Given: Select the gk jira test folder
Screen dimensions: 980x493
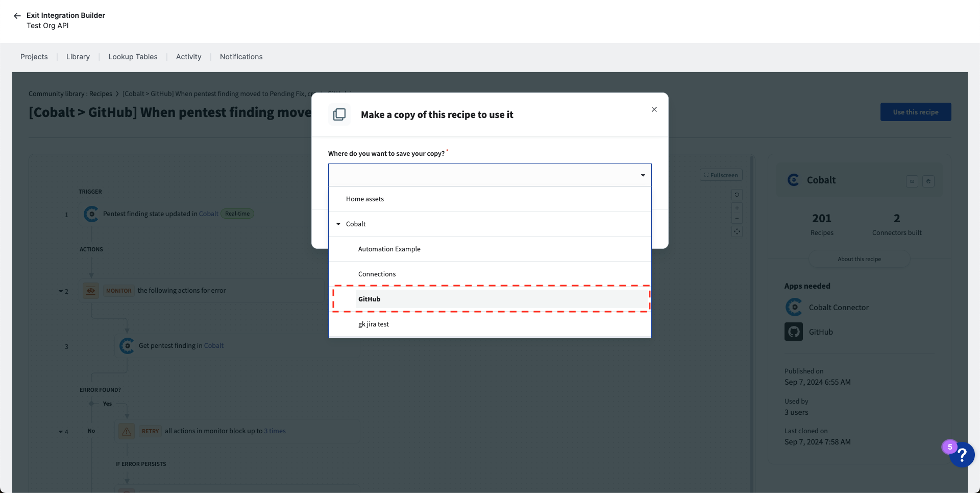Looking at the screenshot, I should 490,324.
